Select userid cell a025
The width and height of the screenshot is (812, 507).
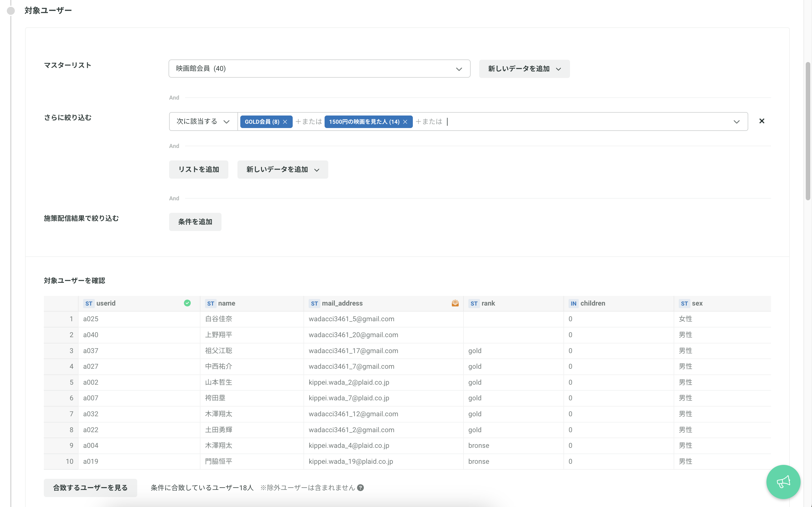[139, 319]
